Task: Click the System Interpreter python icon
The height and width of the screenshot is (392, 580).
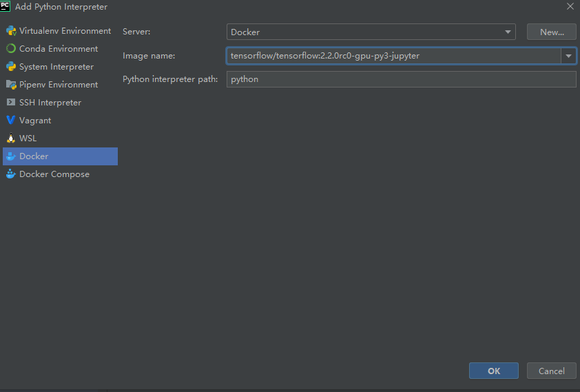Action: coord(11,67)
